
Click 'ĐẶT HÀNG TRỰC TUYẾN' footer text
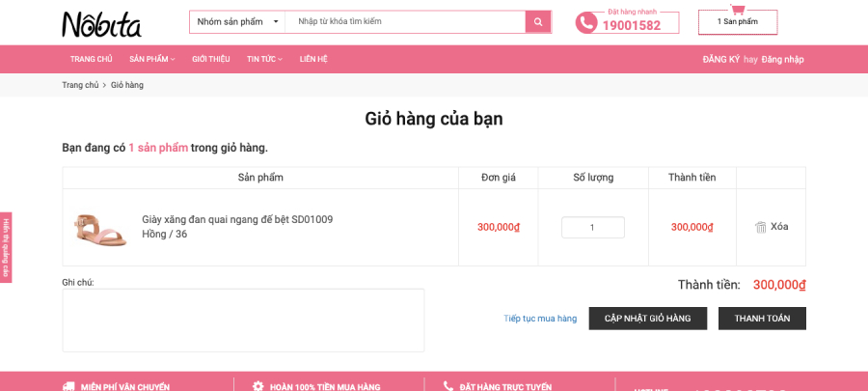click(x=506, y=387)
